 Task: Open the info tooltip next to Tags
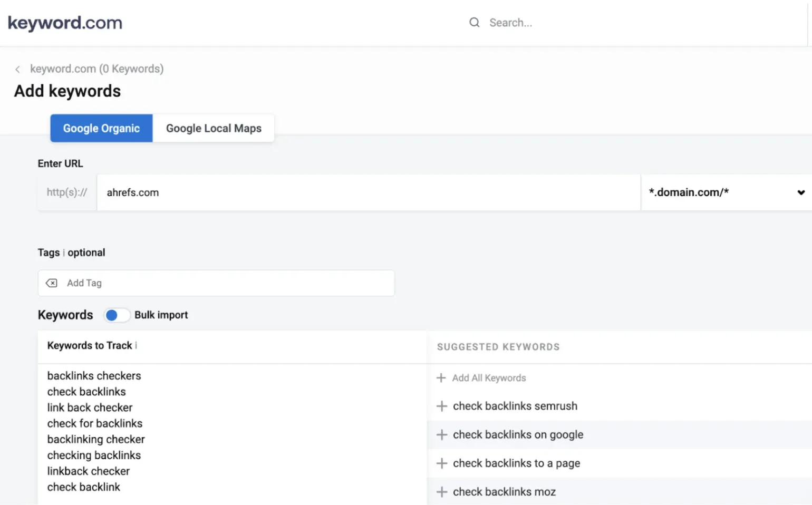(x=63, y=252)
